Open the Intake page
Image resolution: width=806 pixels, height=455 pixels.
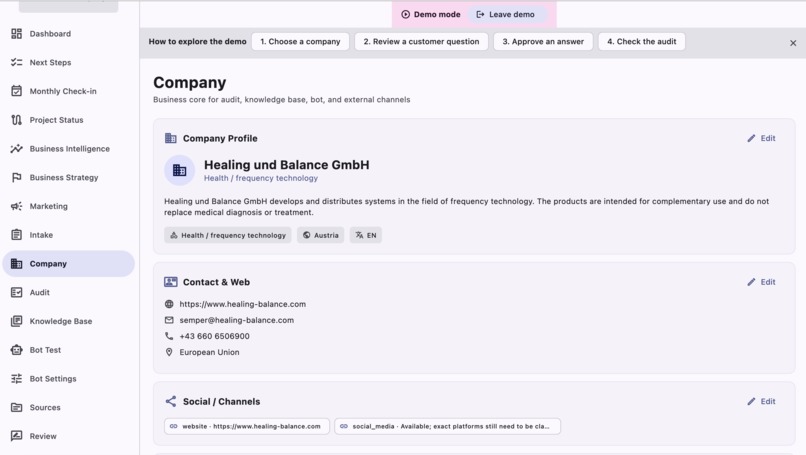(41, 235)
